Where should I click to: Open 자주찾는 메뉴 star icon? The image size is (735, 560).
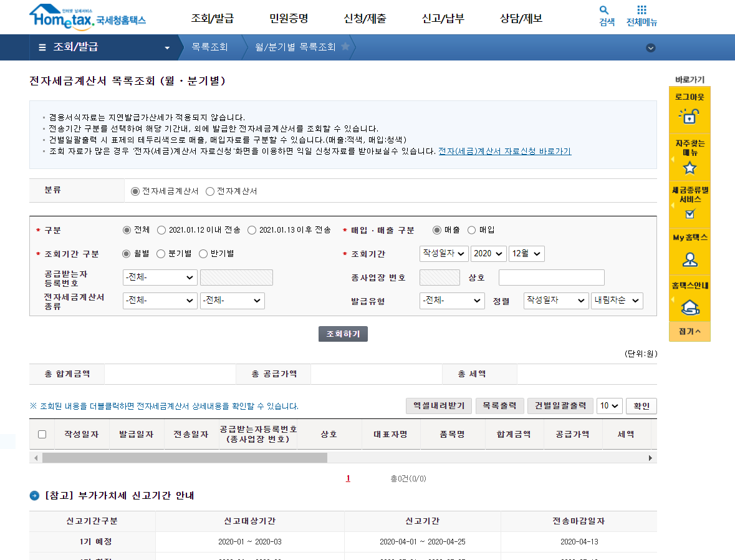click(x=689, y=167)
